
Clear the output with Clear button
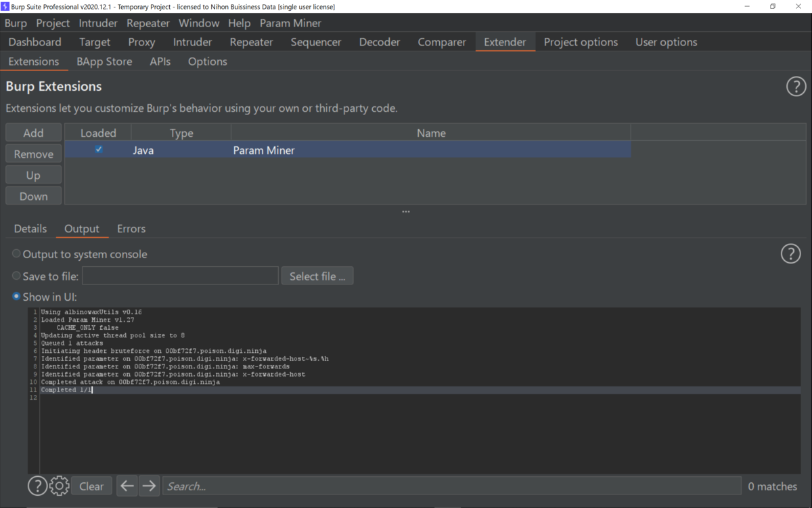point(91,486)
